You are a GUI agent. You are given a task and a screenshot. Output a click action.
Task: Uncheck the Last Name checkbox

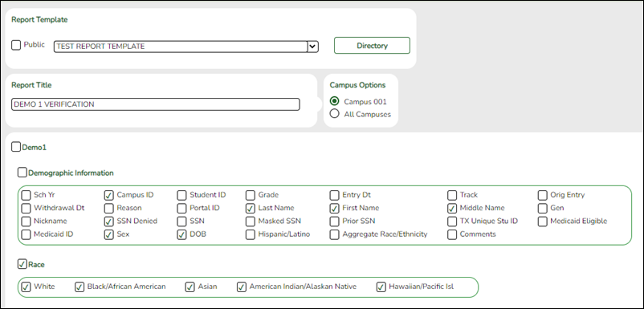[250, 208]
